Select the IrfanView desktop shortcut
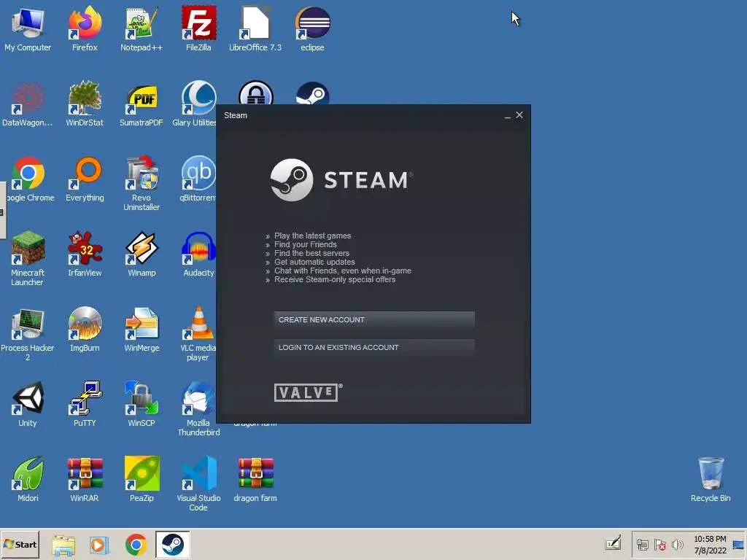The height and width of the screenshot is (560, 747). [85, 254]
